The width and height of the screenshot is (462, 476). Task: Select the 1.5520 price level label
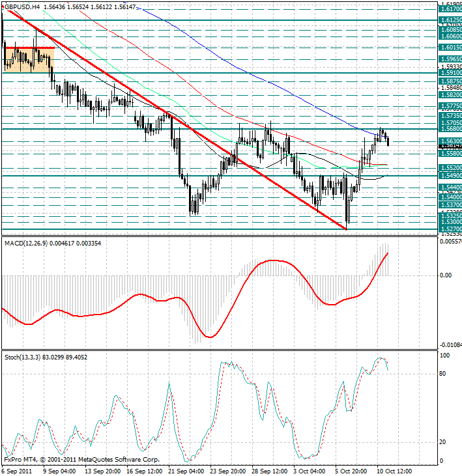tap(450, 168)
